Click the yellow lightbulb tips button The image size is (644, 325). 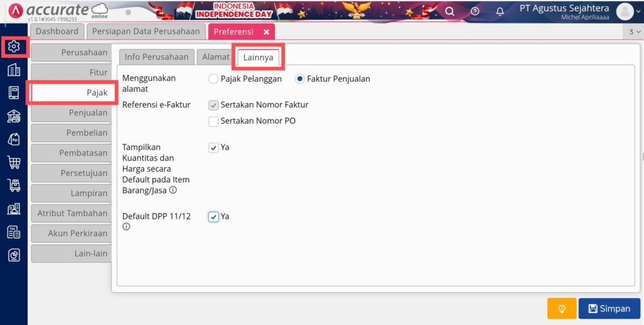point(561,309)
